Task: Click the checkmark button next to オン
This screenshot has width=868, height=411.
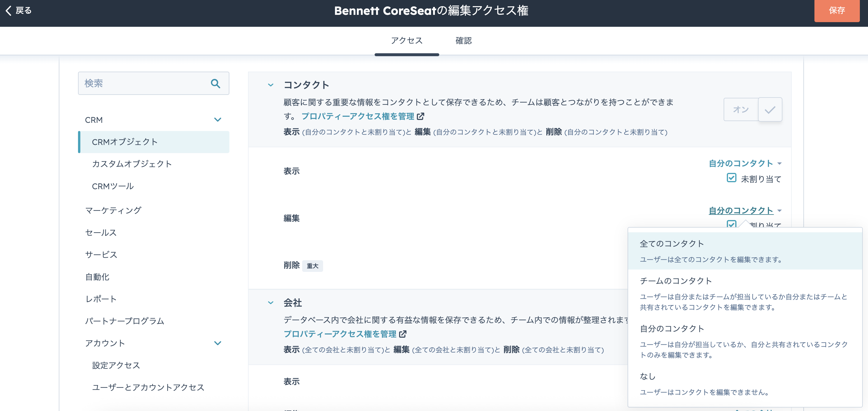Action: (770, 109)
